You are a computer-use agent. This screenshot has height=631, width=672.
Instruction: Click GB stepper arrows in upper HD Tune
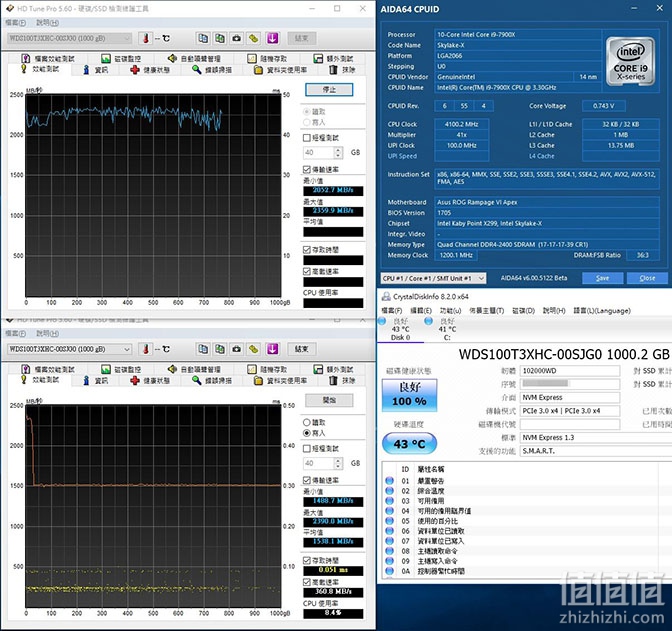[338, 153]
